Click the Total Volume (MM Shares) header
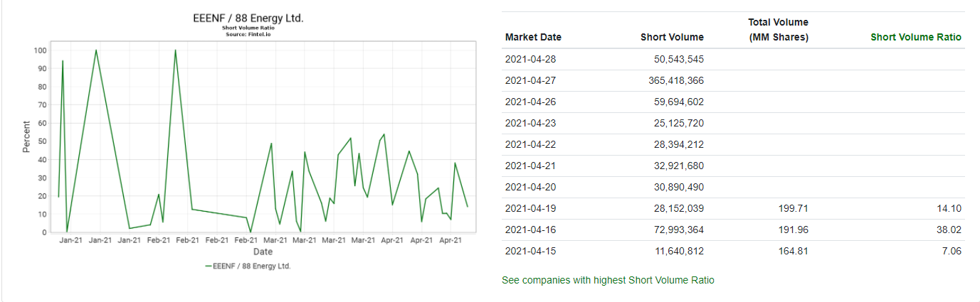The height and width of the screenshot is (302, 980). (779, 30)
